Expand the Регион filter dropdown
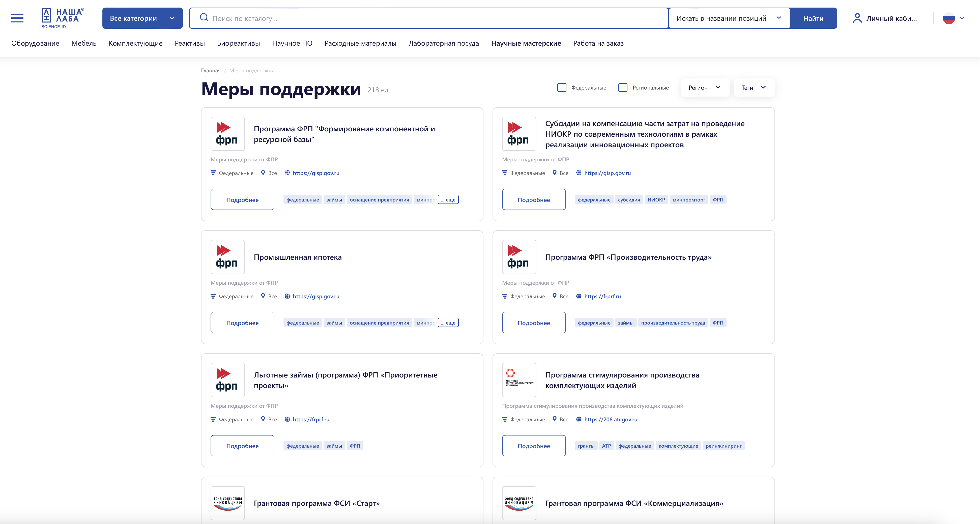 point(705,88)
